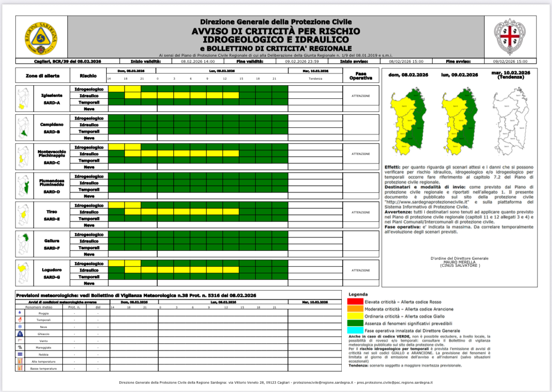Click the Mareggiate waves icon
The width and height of the screenshot is (552, 392).
tap(20, 348)
